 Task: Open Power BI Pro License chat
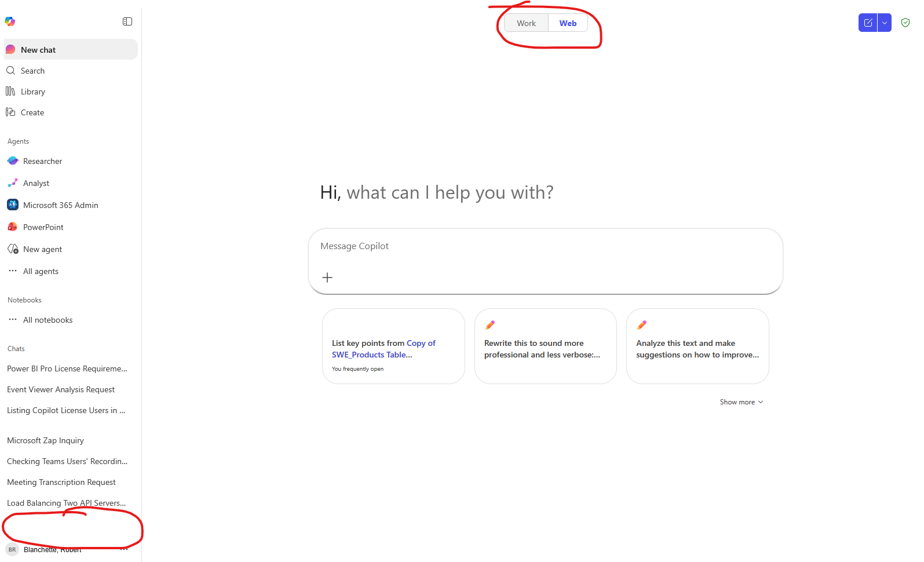click(x=67, y=368)
